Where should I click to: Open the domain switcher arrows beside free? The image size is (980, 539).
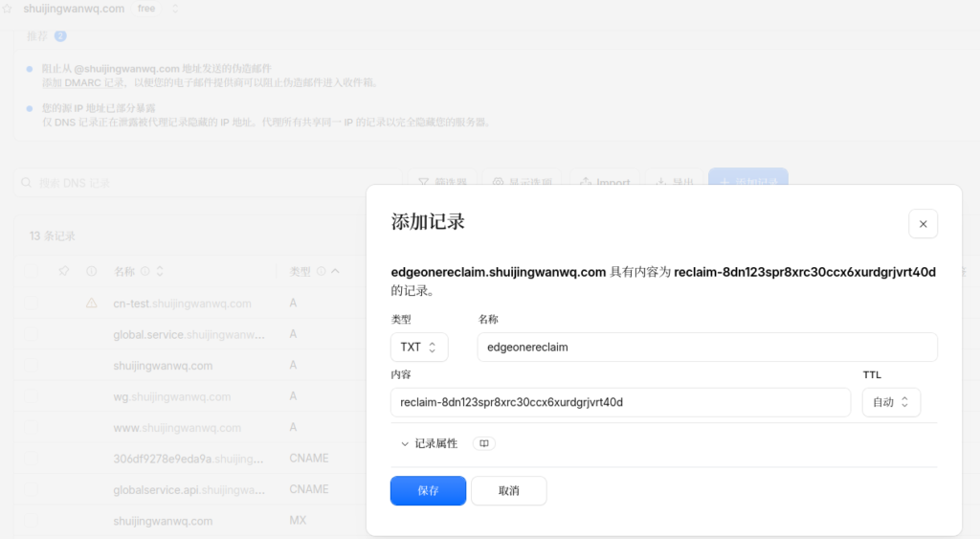(x=175, y=9)
